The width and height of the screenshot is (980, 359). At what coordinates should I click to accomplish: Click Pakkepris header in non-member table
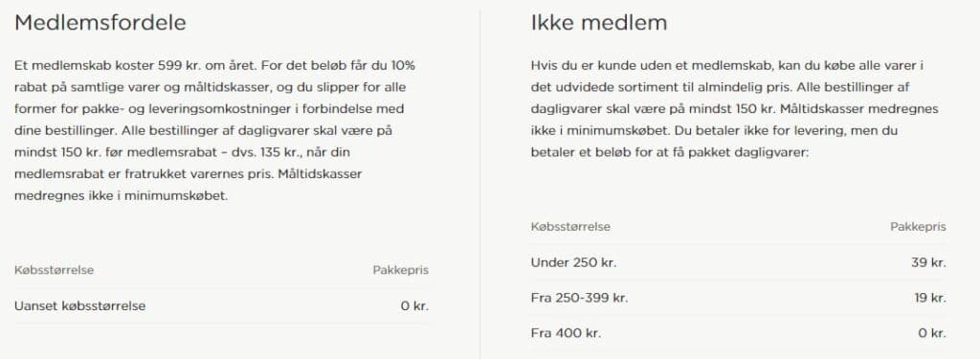(x=918, y=226)
